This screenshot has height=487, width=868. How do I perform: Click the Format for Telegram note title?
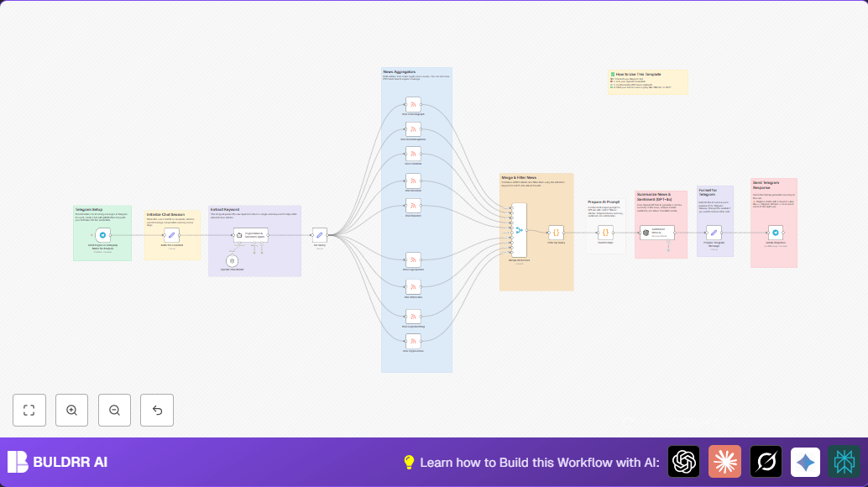tap(708, 192)
